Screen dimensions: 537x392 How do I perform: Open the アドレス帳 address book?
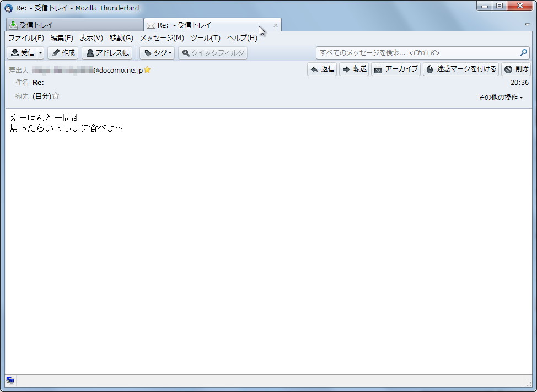[107, 53]
